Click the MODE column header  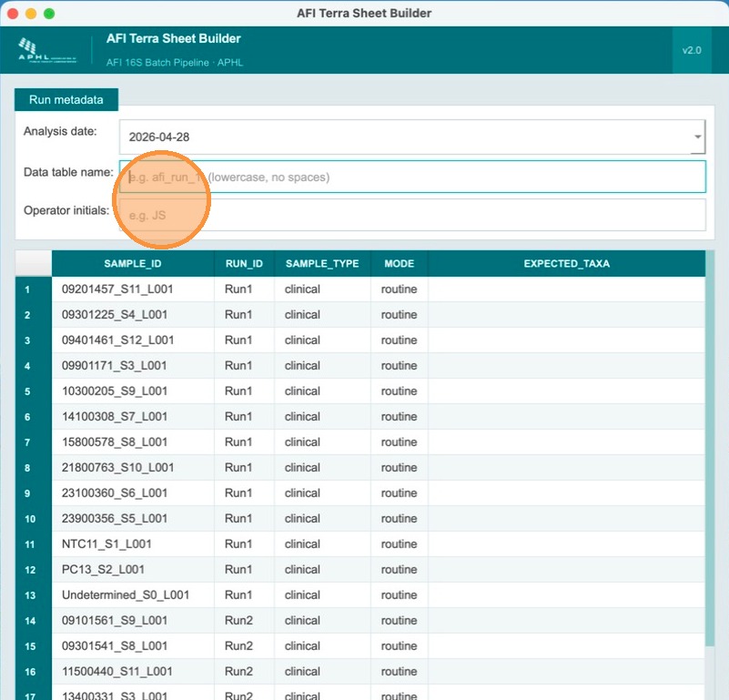399,264
